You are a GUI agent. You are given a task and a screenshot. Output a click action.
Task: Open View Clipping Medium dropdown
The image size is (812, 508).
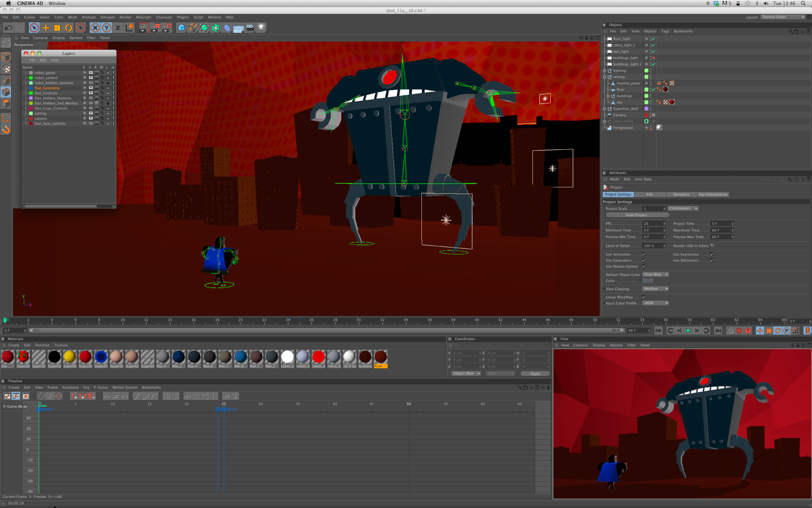click(655, 289)
